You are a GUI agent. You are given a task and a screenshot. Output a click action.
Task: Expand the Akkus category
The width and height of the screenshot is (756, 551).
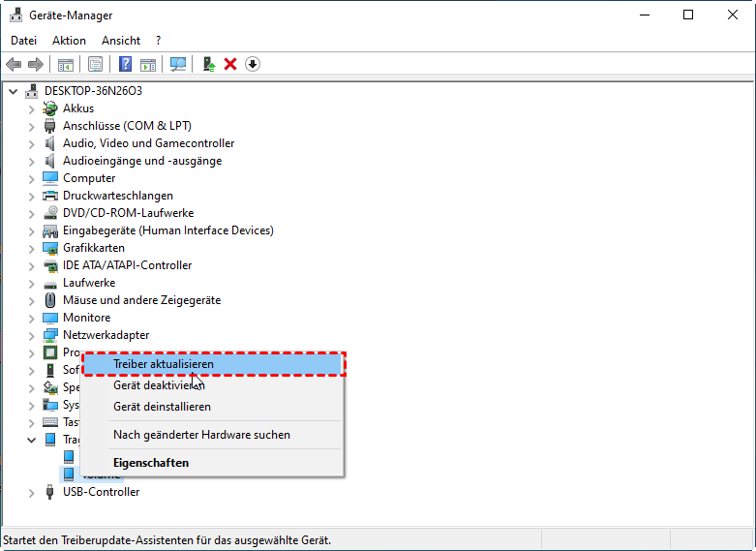click(x=32, y=108)
